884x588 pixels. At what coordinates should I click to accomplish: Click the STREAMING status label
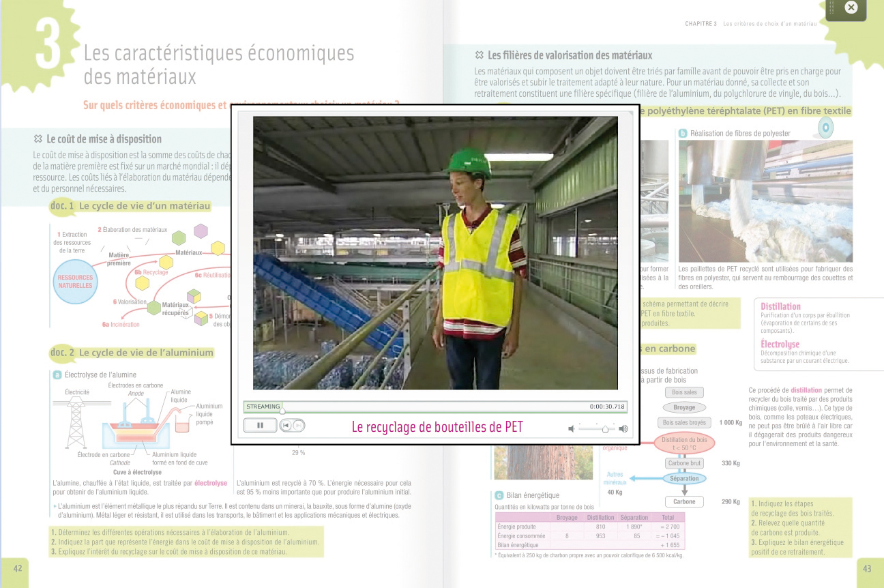(263, 407)
